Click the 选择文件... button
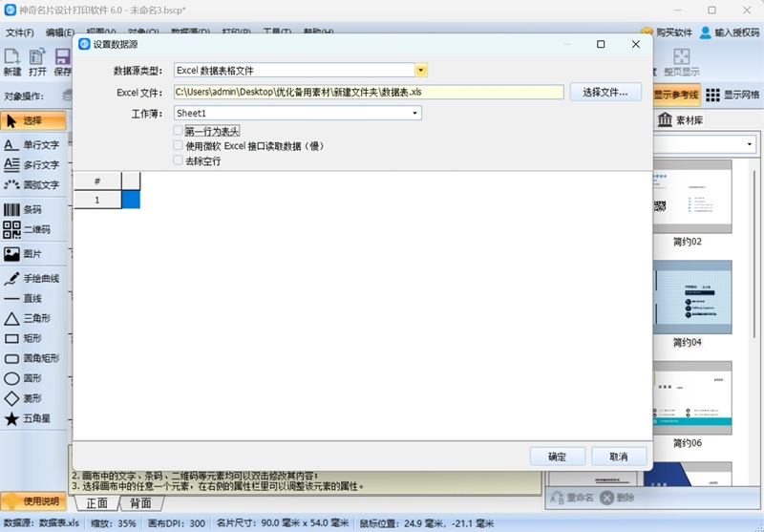The width and height of the screenshot is (764, 532). [605, 93]
